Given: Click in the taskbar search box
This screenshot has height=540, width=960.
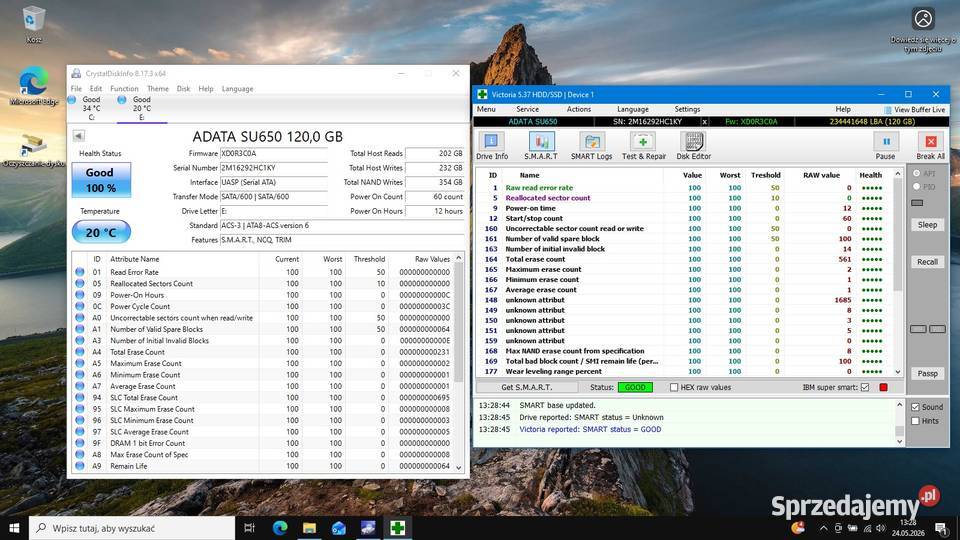Looking at the screenshot, I should pos(132,528).
